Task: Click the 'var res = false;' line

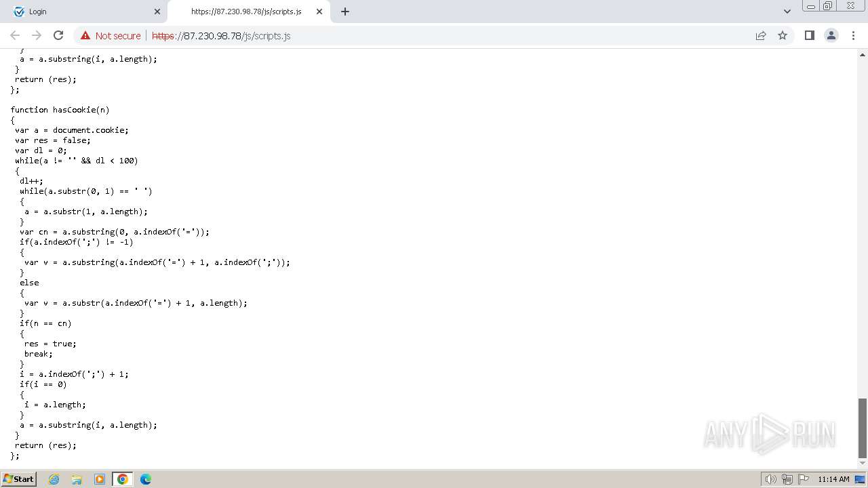Action: click(53, 140)
